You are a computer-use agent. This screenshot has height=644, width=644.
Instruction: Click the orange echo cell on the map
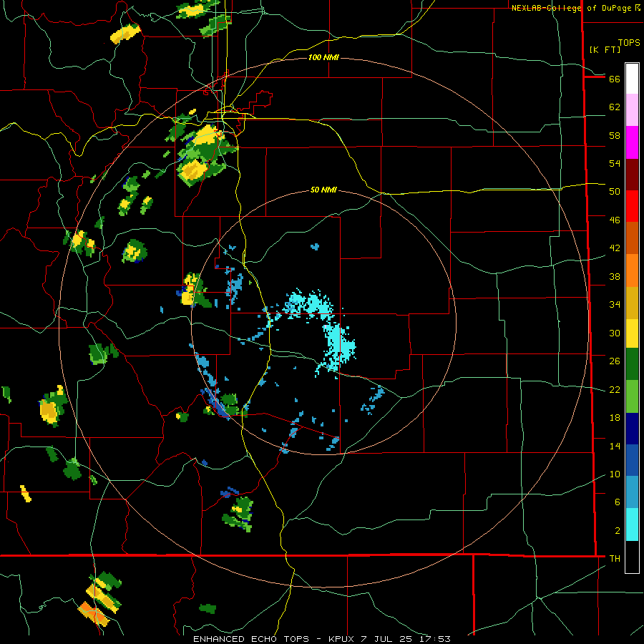94,614
